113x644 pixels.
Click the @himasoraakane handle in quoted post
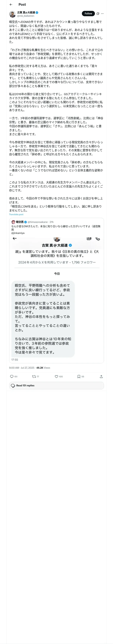(x=38, y=222)
